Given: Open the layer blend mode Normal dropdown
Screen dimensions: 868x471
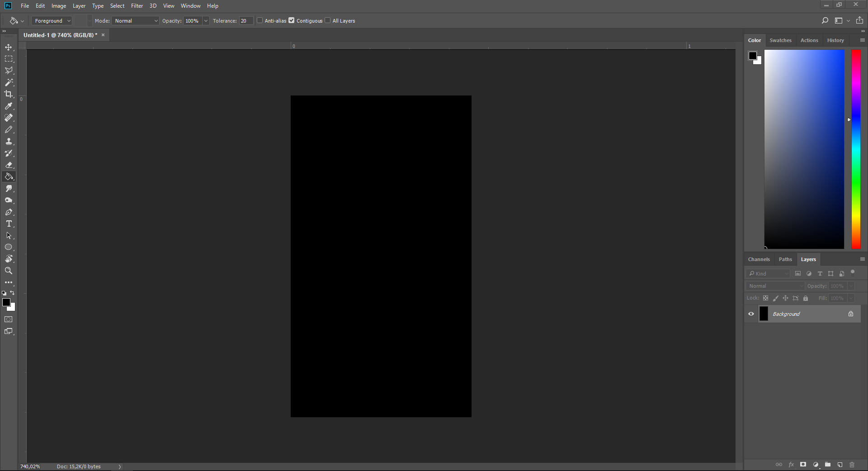Looking at the screenshot, I should click(775, 286).
